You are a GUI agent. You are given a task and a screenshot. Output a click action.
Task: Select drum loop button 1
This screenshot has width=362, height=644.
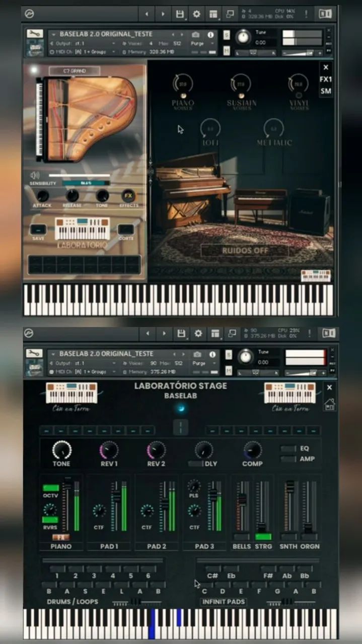click(57, 569)
